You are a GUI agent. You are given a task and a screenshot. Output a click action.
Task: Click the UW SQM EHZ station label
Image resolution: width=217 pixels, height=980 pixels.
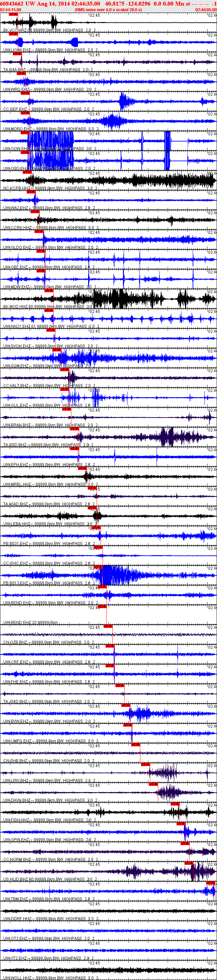click(x=49, y=366)
